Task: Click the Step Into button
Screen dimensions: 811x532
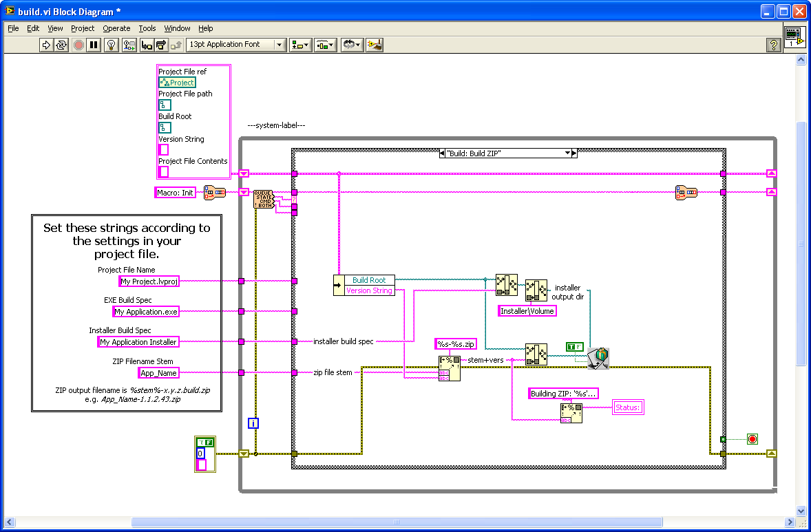Action: [x=146, y=45]
